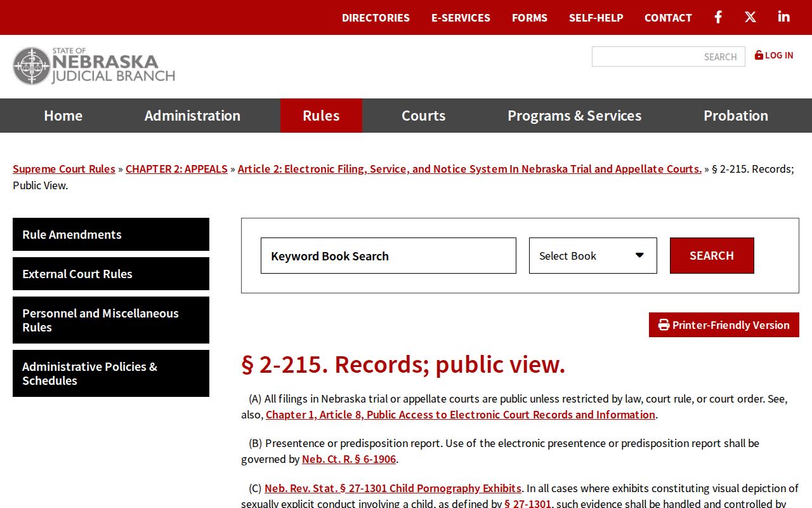Follow CHAPTER 2: APPEALS breadcrumb
This screenshot has height=508, width=812.
[176, 169]
